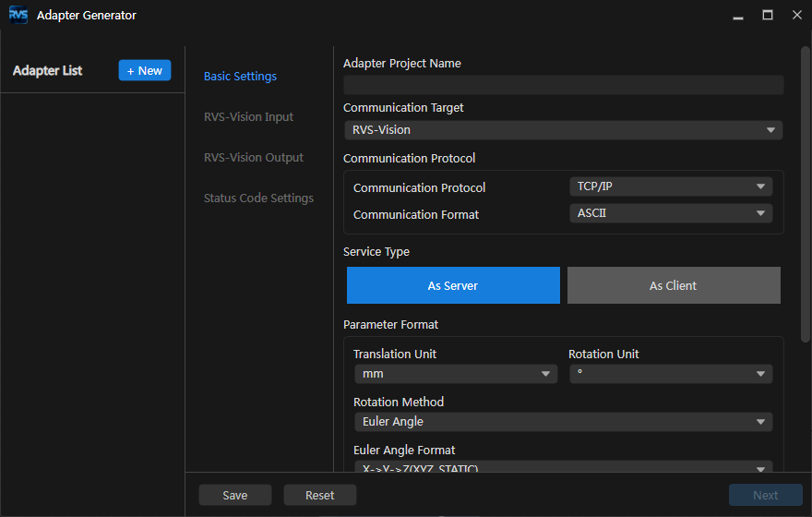Save the adapter settings
Screen dimensions: 812x517
pyautogui.click(x=235, y=495)
